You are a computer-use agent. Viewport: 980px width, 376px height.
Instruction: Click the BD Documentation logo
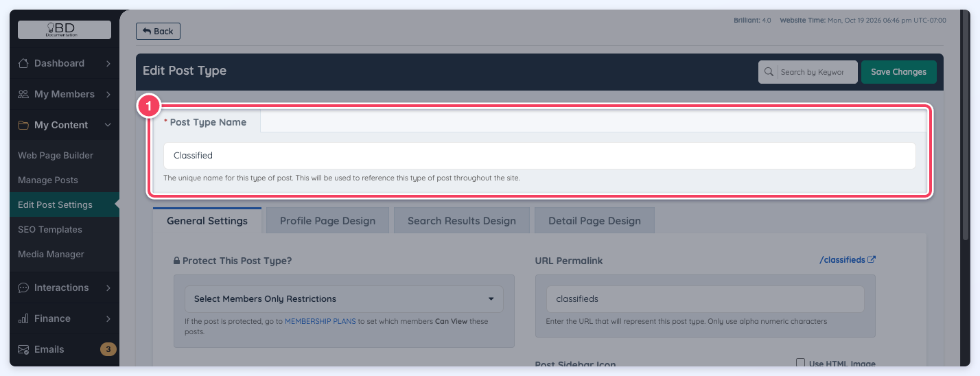tap(65, 30)
